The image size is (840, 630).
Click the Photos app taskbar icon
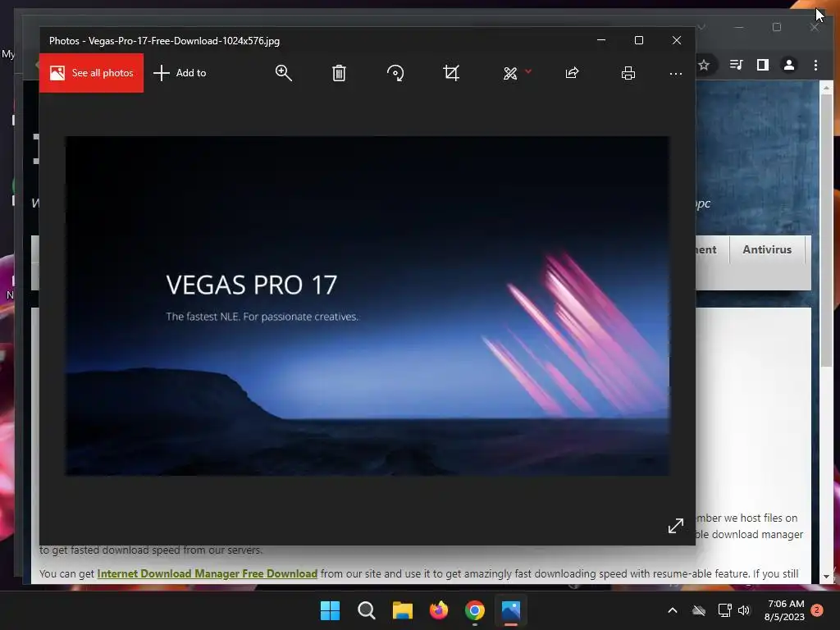[511, 610]
